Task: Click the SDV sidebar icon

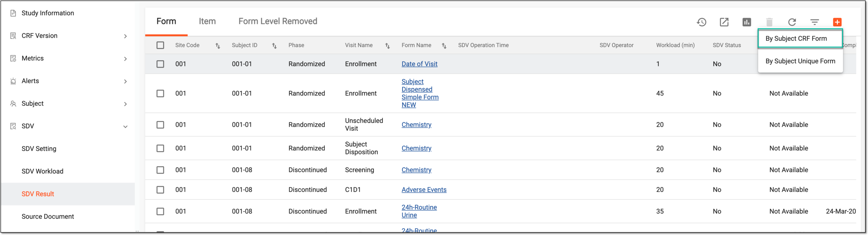Action: tap(13, 126)
